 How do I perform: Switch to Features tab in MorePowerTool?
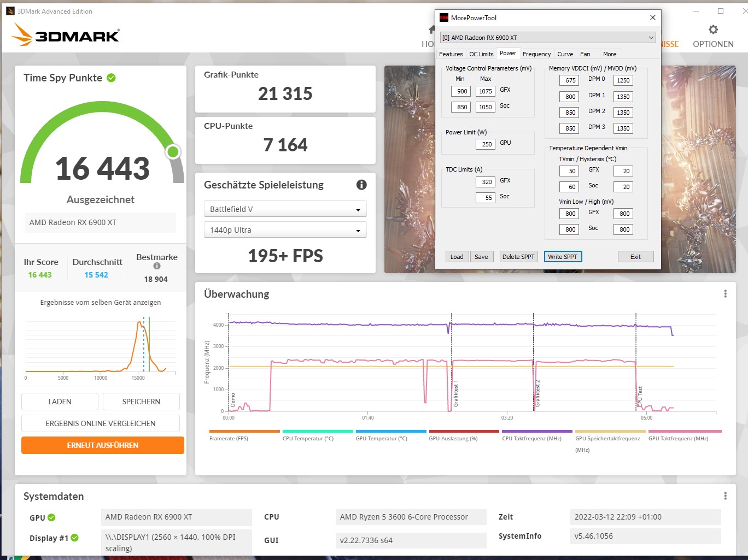[451, 54]
